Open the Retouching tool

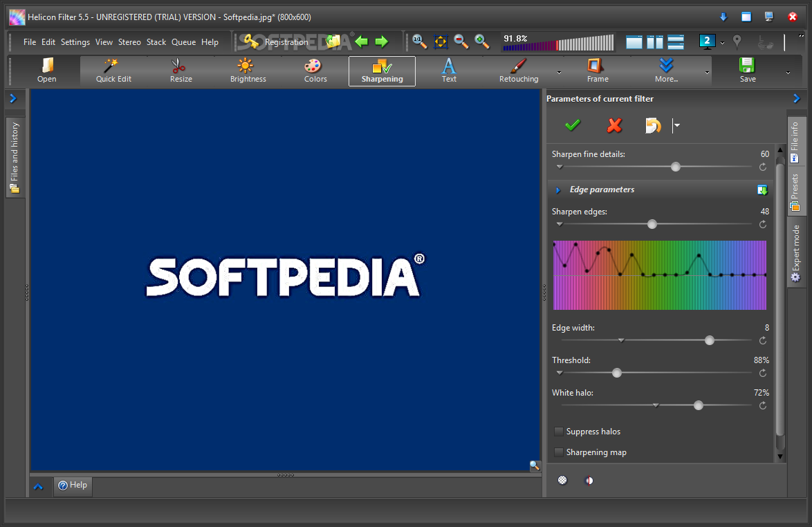[518, 71]
